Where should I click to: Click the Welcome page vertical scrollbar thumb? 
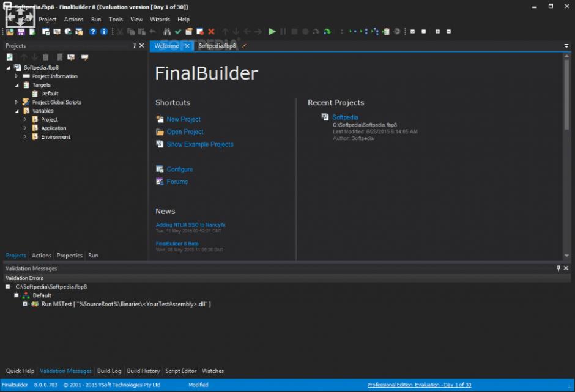coord(566,94)
